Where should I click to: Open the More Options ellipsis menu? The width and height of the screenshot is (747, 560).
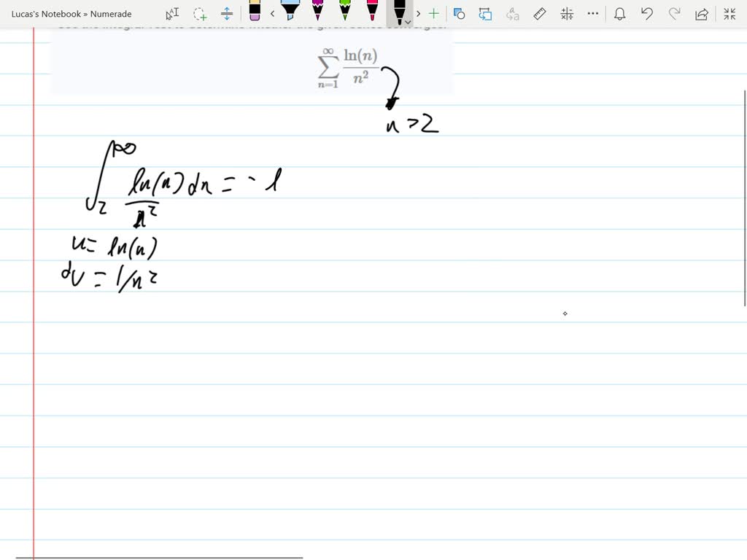(592, 13)
